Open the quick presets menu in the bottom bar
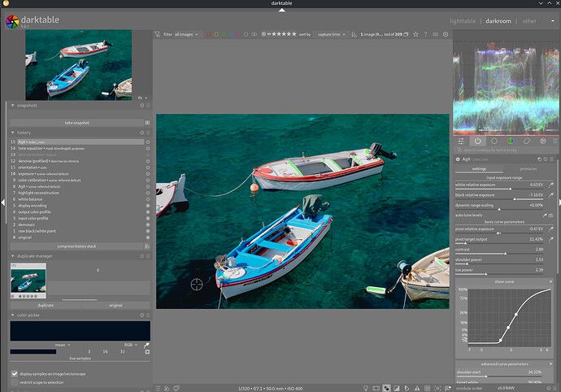The height and width of the screenshot is (392, 561). (x=159, y=388)
